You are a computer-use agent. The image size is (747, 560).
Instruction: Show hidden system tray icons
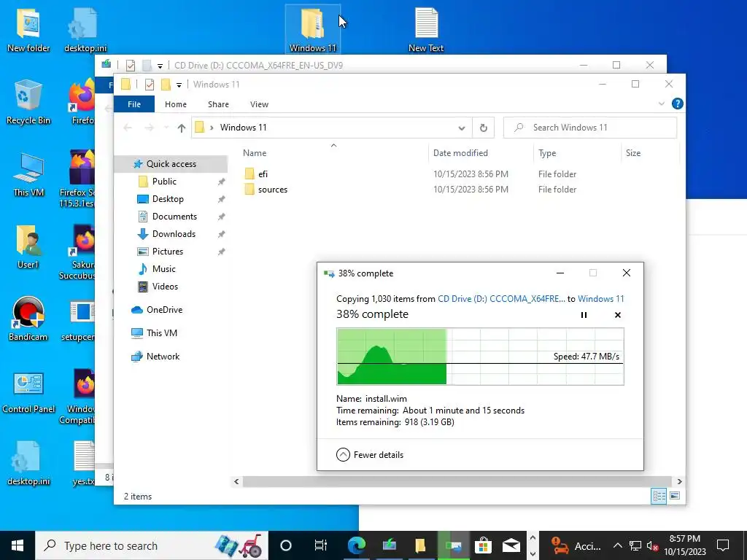(617, 545)
